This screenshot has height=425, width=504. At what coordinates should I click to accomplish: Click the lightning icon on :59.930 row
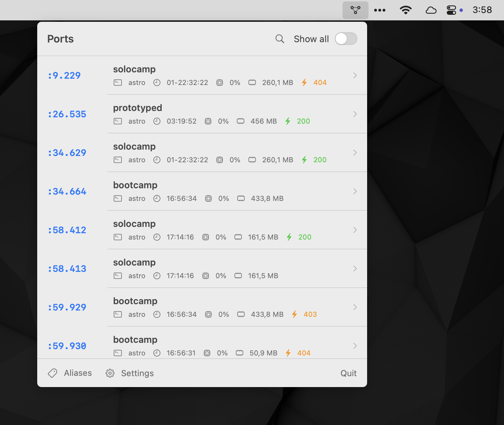[x=288, y=353]
